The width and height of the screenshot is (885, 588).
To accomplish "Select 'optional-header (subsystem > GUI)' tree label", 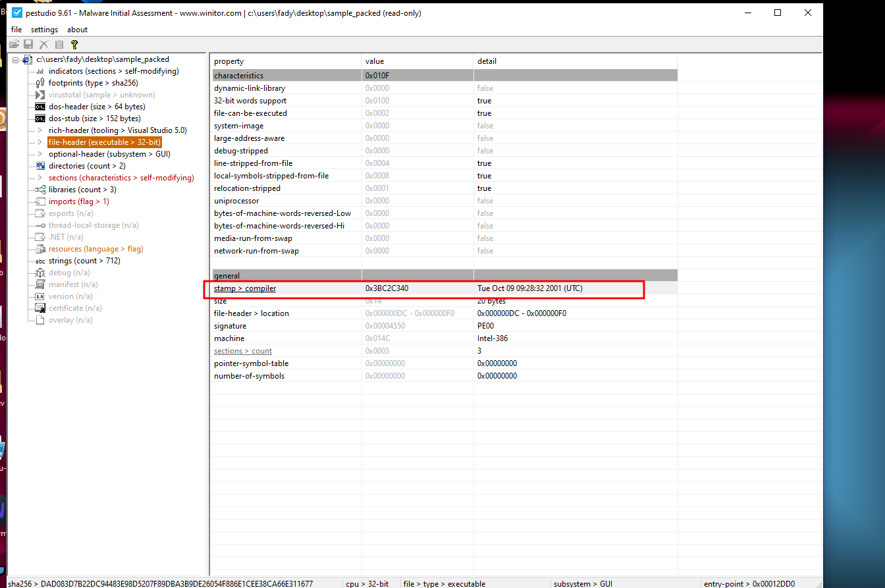I will coord(109,154).
